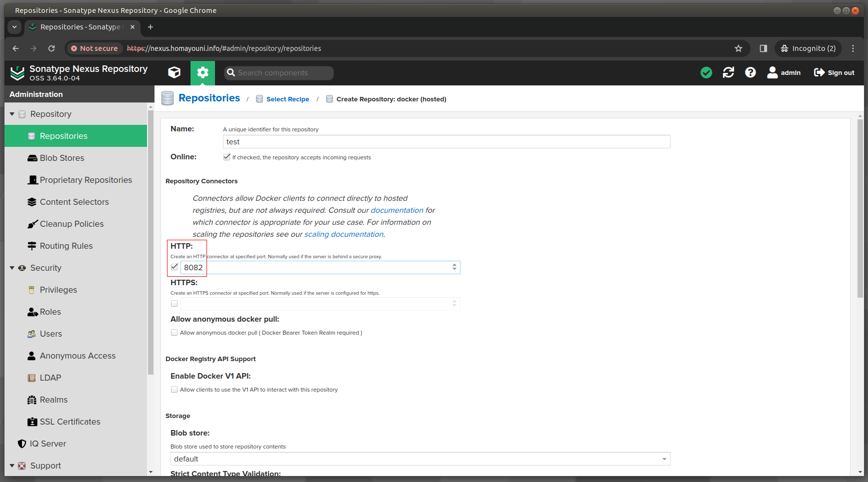Open the Help question mark icon

click(750, 73)
